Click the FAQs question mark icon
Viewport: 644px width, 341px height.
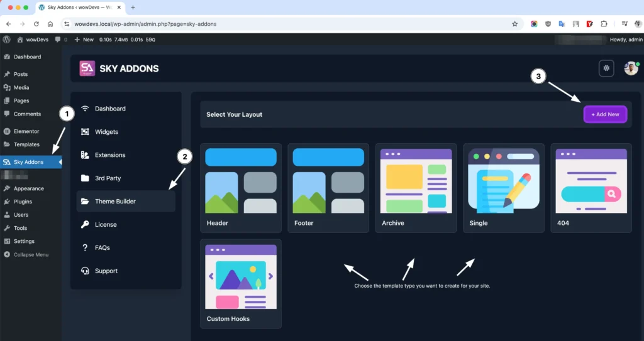(x=85, y=247)
